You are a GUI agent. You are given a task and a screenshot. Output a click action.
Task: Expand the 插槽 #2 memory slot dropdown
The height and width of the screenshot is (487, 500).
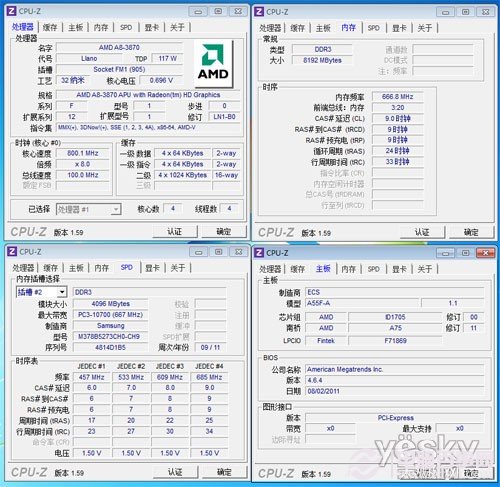41,292
